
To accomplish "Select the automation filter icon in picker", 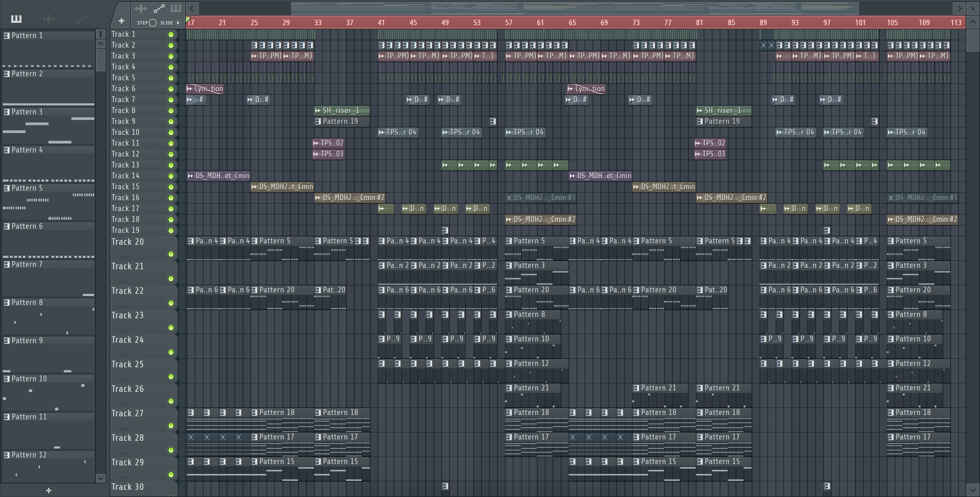I will tap(81, 19).
